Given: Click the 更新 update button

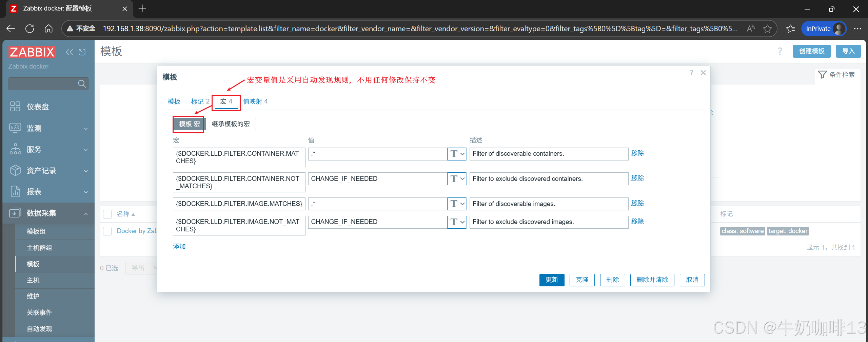Looking at the screenshot, I should [x=552, y=280].
